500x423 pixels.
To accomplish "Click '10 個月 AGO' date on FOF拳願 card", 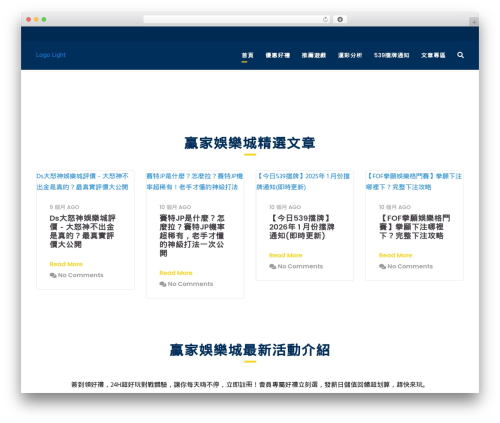I will click(395, 207).
